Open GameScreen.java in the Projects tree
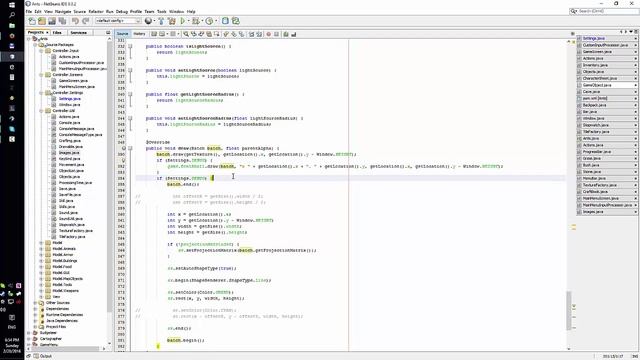The height and width of the screenshot is (360, 640). pyautogui.click(x=73, y=81)
